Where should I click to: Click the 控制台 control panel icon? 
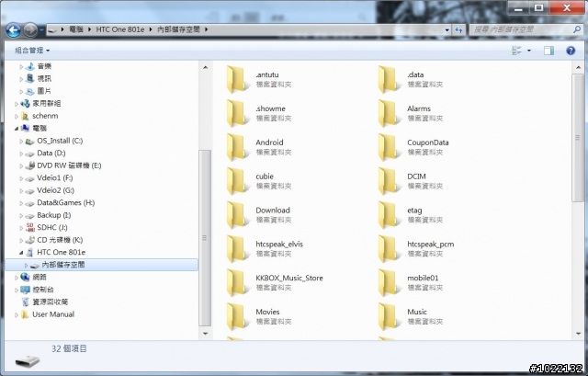25,290
